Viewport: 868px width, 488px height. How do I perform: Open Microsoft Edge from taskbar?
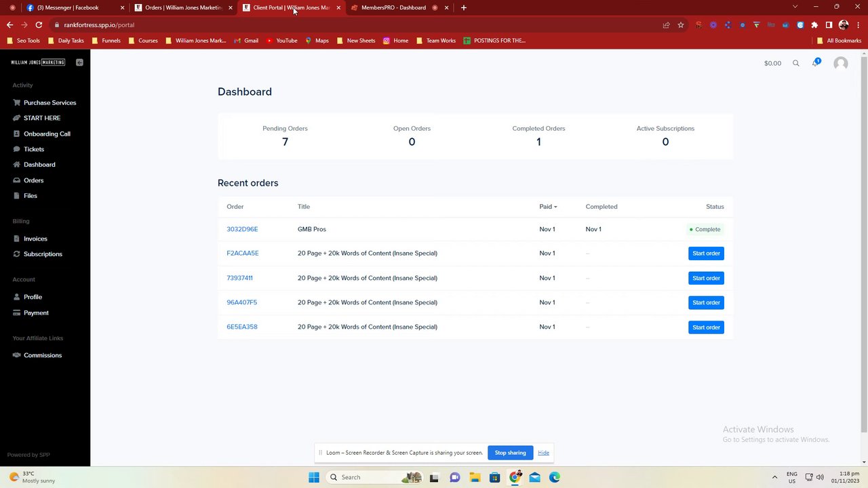tap(555, 477)
